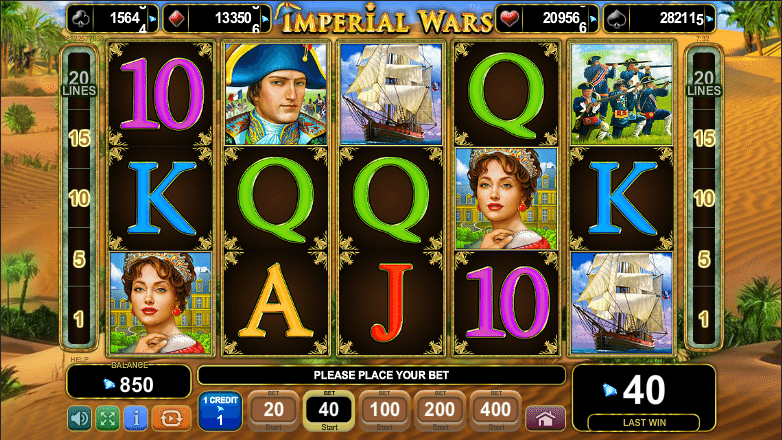Enable autoplay with orange loop icon
The height and width of the screenshot is (440, 782).
(x=171, y=418)
